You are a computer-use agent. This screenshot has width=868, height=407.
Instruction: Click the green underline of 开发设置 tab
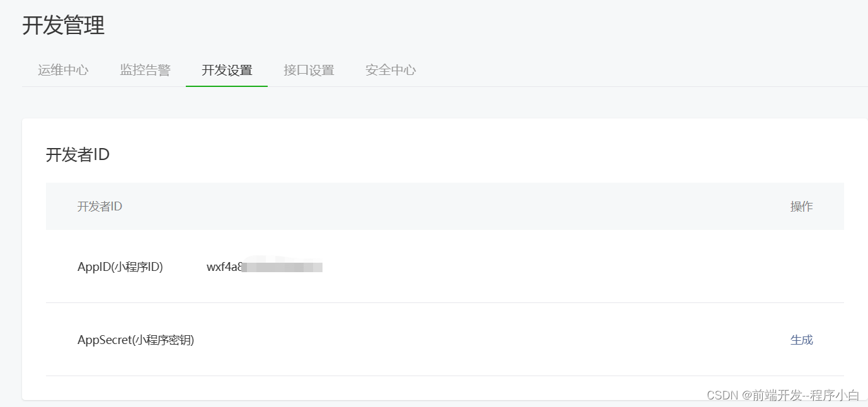(226, 86)
